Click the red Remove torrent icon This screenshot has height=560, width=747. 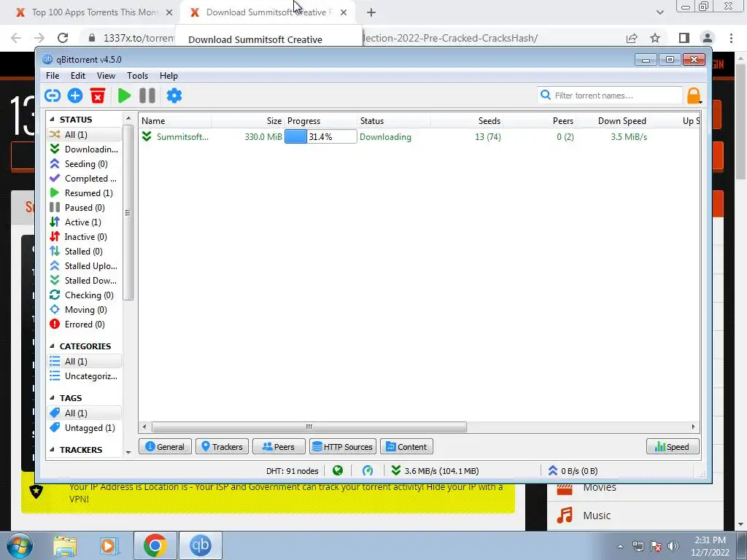tap(98, 96)
